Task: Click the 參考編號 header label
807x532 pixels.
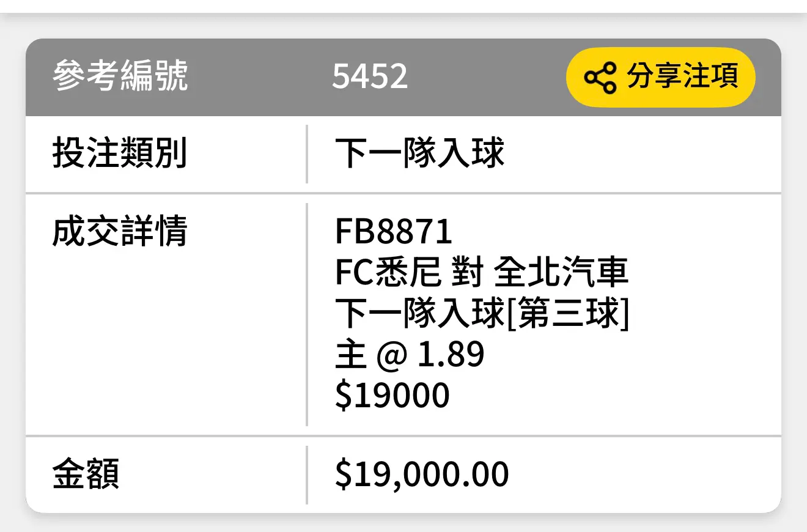Action: tap(120, 77)
